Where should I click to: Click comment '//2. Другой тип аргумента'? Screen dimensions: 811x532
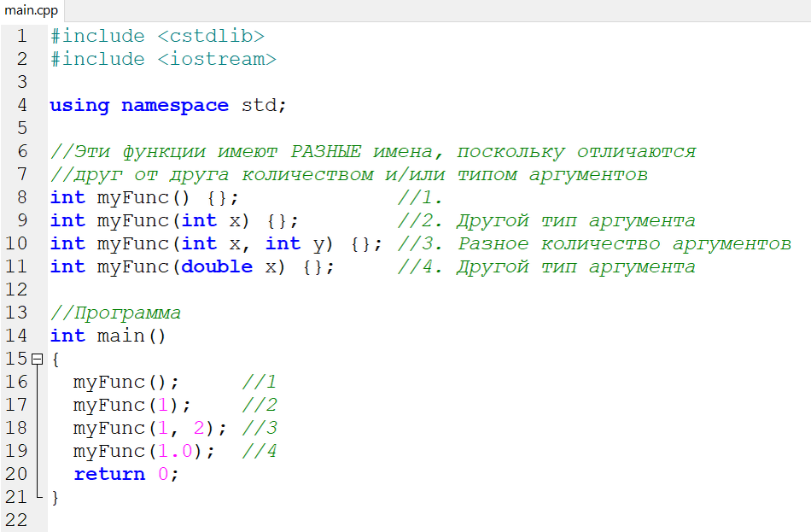pyautogui.click(x=546, y=221)
